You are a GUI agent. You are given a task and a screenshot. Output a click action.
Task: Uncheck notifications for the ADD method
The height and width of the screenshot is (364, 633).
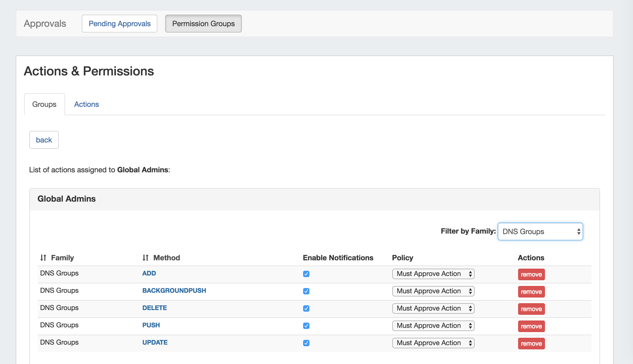click(x=306, y=274)
